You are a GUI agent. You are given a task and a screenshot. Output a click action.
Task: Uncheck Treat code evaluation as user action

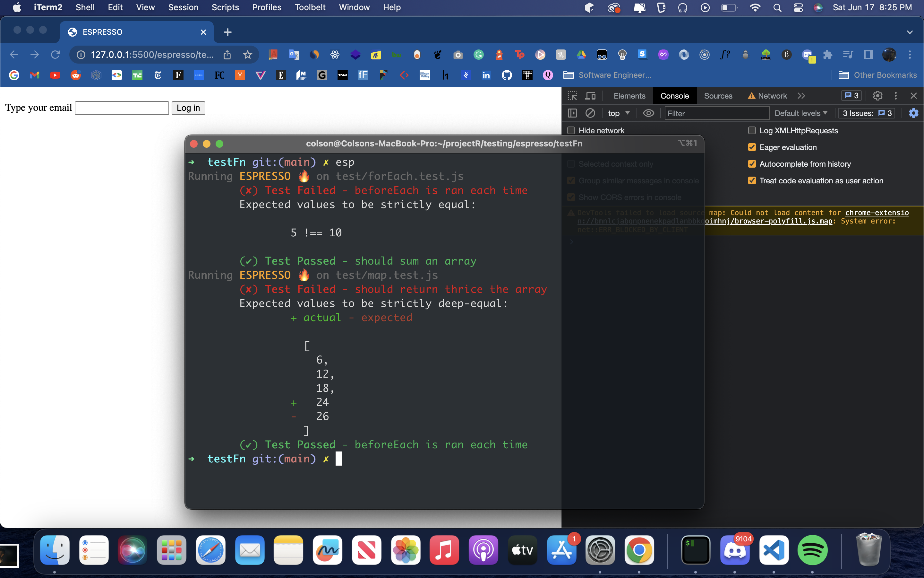click(752, 180)
